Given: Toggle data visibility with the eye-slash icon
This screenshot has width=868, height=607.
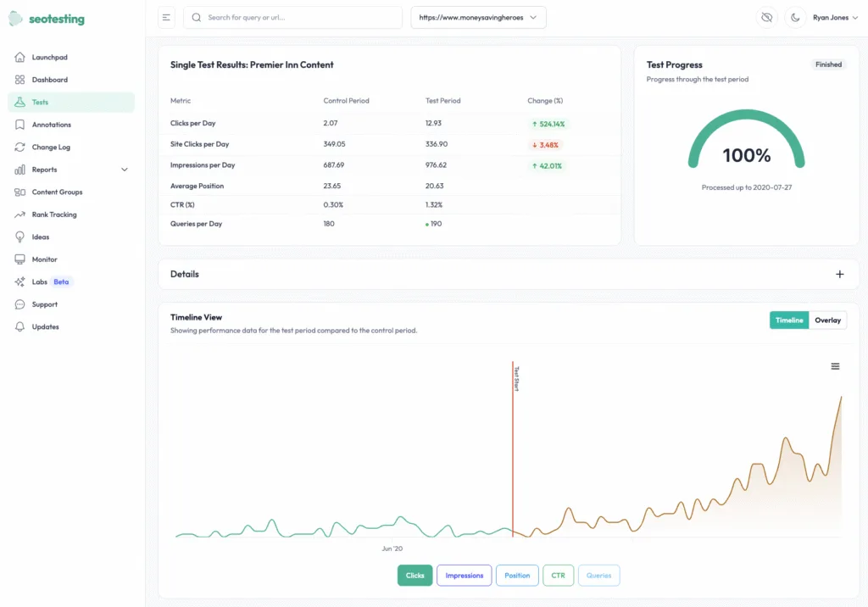Looking at the screenshot, I should click(x=766, y=17).
